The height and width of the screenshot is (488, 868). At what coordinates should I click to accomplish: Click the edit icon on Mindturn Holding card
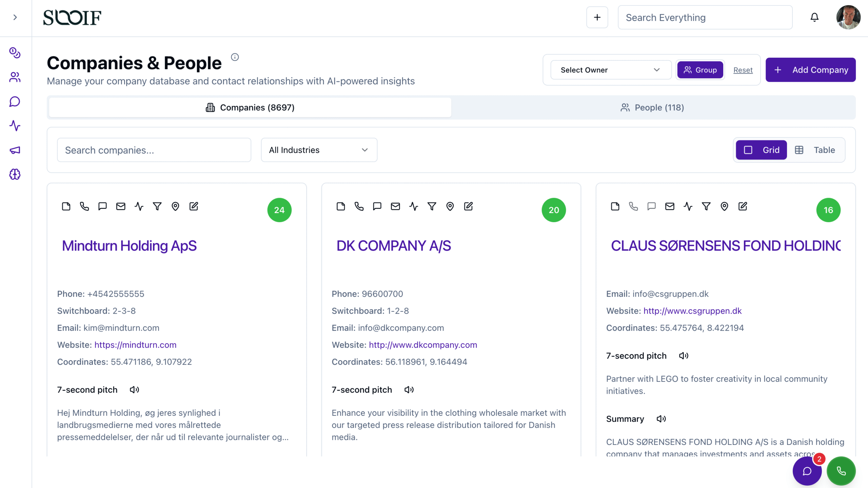tap(194, 206)
